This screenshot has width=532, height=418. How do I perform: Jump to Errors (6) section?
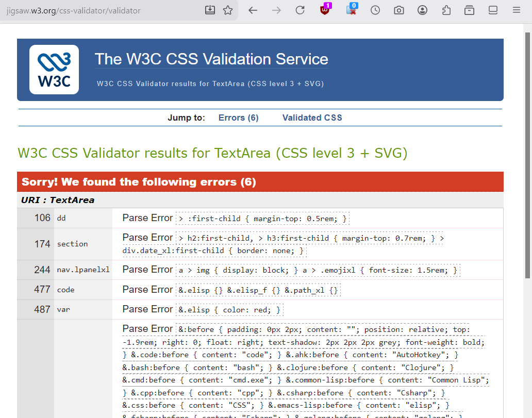tap(238, 118)
